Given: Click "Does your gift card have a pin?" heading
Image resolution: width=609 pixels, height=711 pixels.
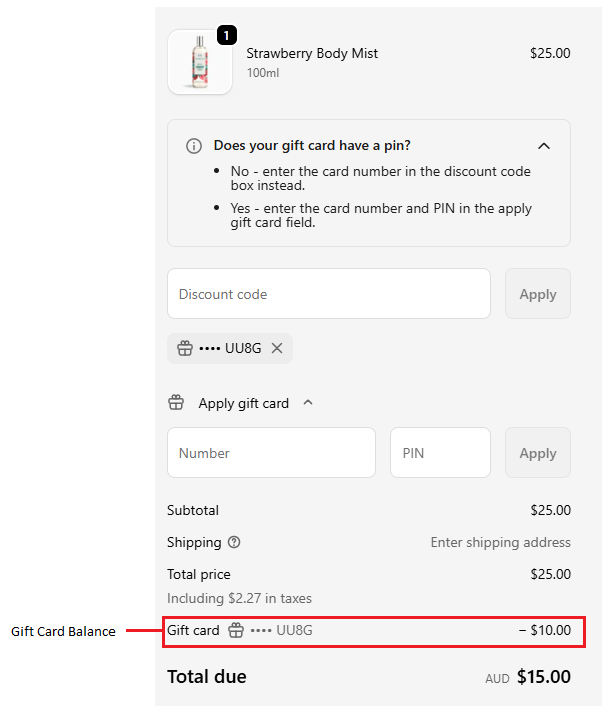Looking at the screenshot, I should point(312,146).
